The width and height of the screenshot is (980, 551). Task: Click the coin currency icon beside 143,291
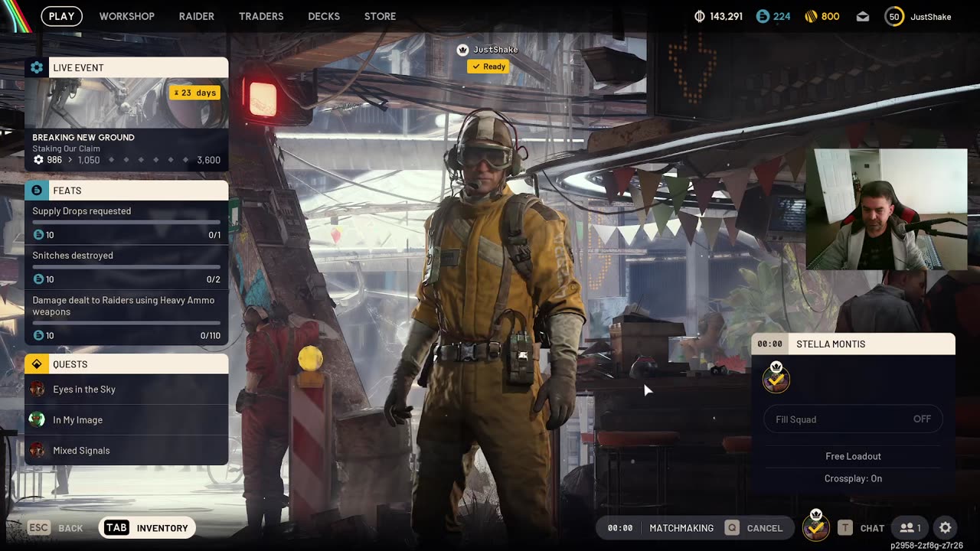pyautogui.click(x=700, y=16)
